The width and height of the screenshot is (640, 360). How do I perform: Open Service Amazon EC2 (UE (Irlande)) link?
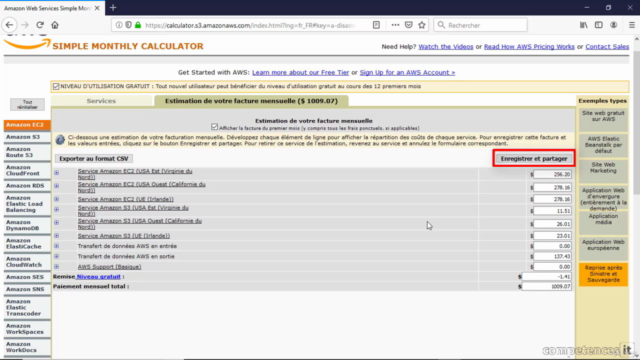tap(126, 199)
